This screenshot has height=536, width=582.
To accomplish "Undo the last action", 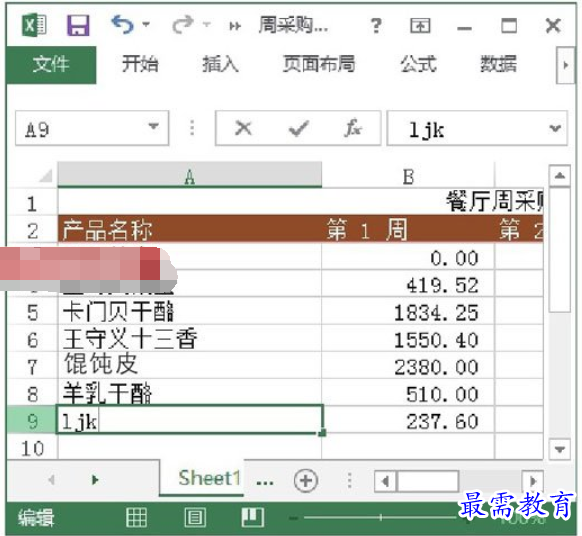I will pos(122,24).
